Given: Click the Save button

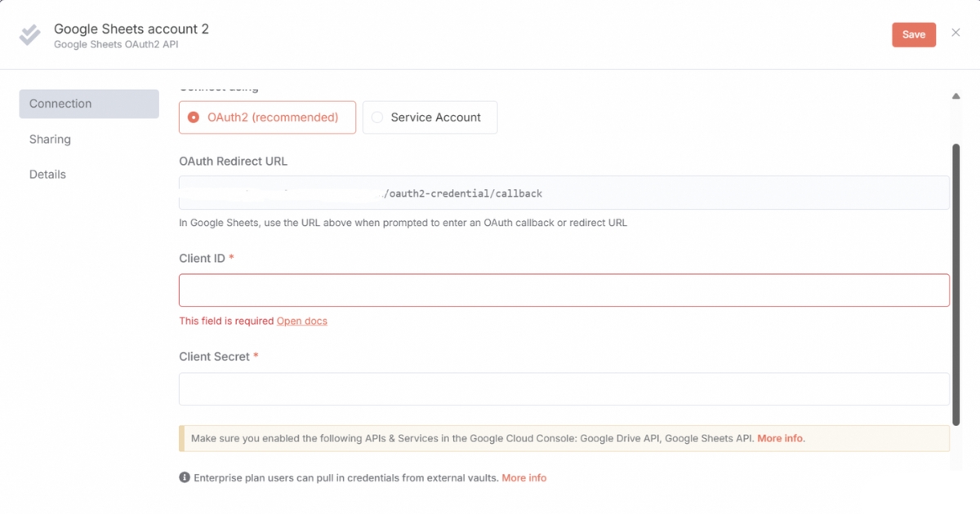Looking at the screenshot, I should [x=913, y=34].
